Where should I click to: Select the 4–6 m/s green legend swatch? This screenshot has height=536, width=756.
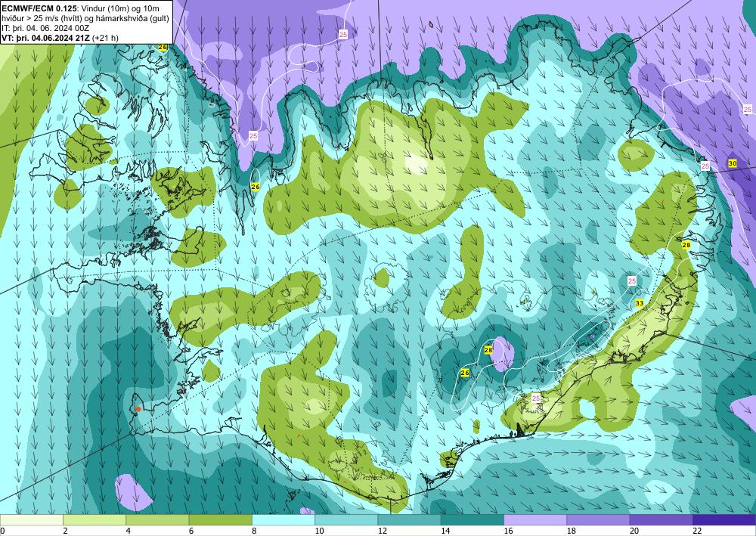[157, 519]
